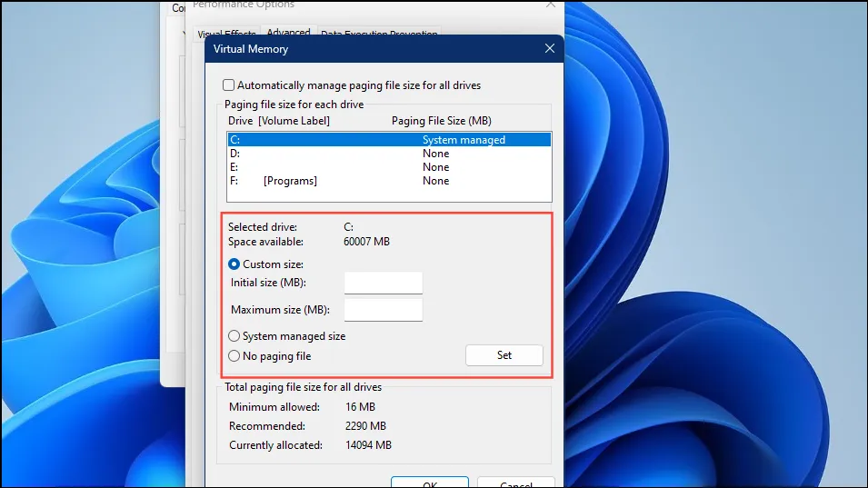This screenshot has width=868, height=488.
Task: Click the Cancel button
Action: pyautogui.click(x=515, y=483)
